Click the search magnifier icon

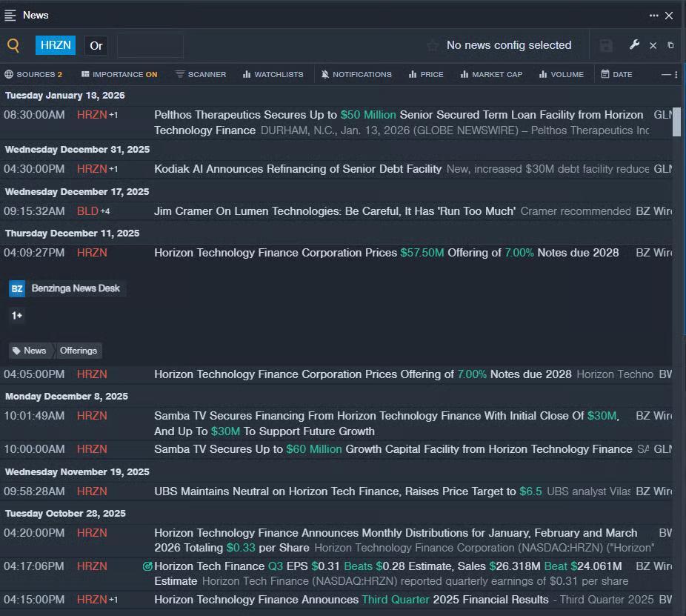click(x=13, y=45)
